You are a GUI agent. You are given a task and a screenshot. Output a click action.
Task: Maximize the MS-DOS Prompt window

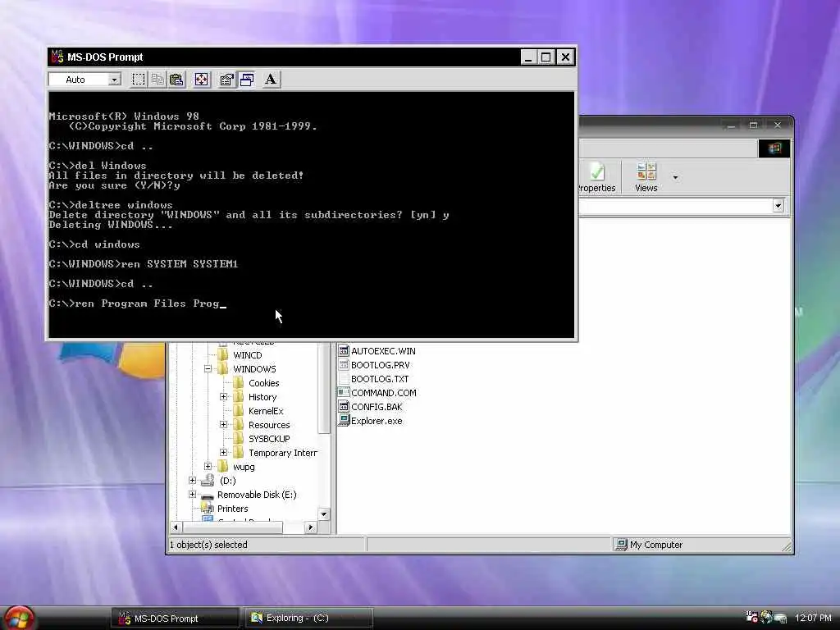546,57
